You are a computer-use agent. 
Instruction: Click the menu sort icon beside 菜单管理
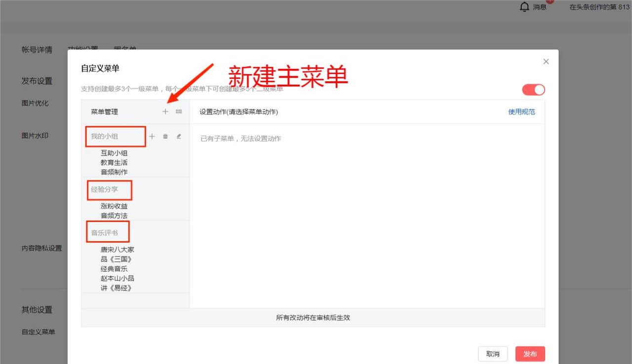pos(179,112)
